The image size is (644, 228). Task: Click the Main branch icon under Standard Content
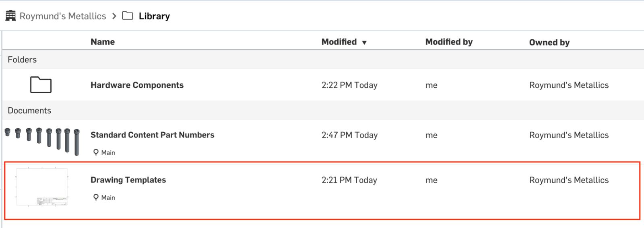96,152
